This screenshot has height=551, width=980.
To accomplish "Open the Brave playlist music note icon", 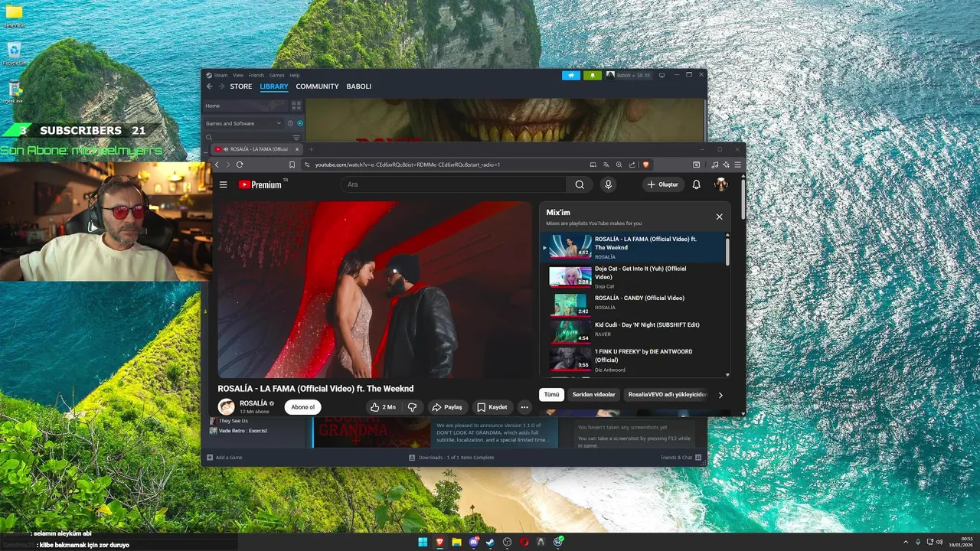I will [715, 165].
